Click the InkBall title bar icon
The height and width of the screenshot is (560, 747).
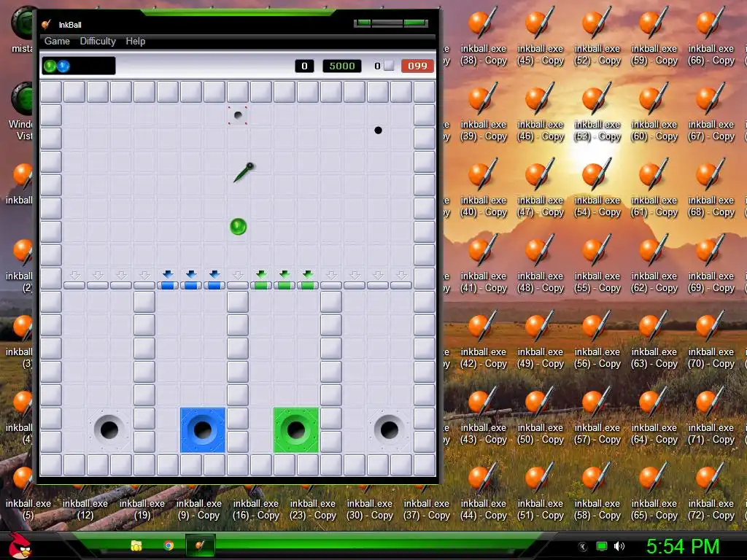point(46,24)
